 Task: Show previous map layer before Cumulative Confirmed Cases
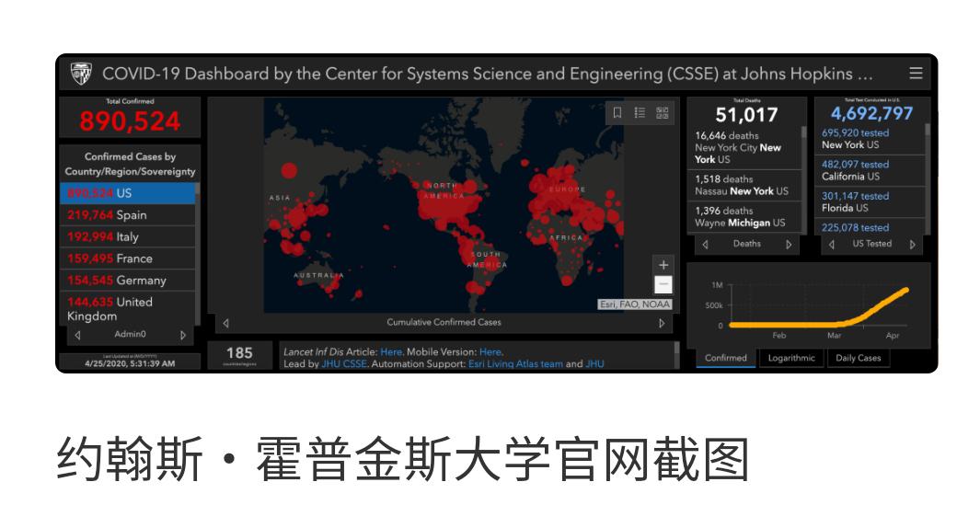[x=225, y=323]
